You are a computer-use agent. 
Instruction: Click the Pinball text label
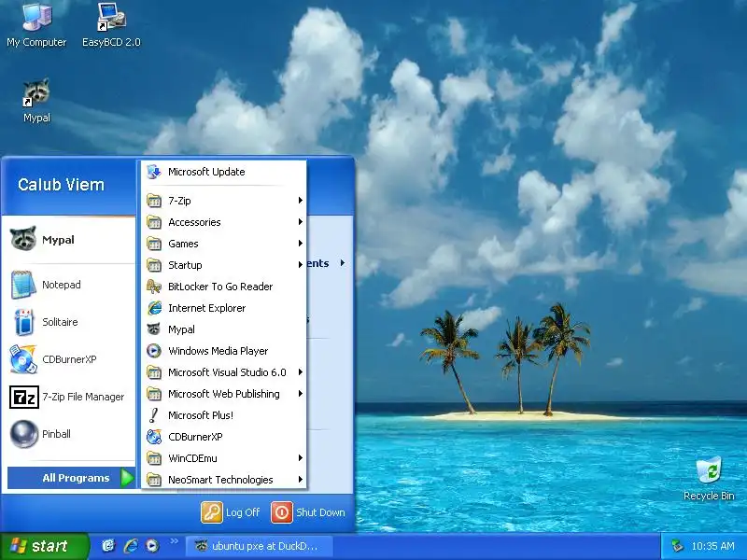[56, 434]
